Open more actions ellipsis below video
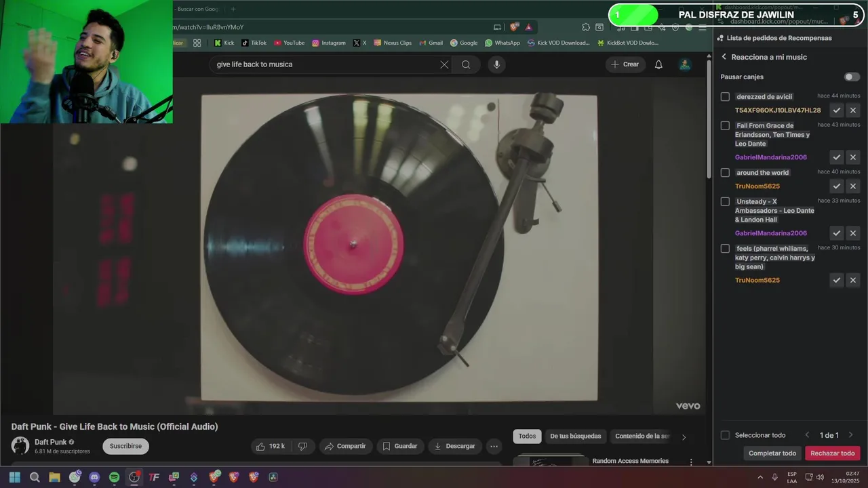 494,446
